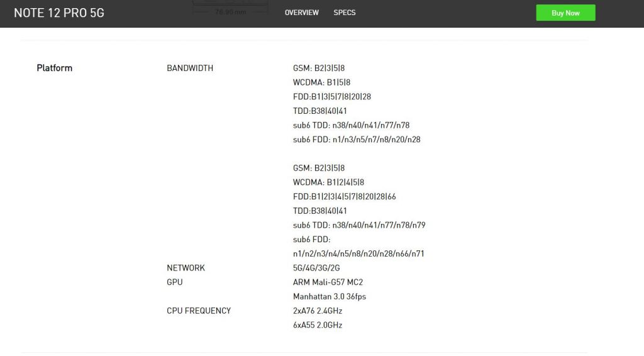Open the OVERVIEW tab
This screenshot has height=356, width=644.
[x=301, y=13]
